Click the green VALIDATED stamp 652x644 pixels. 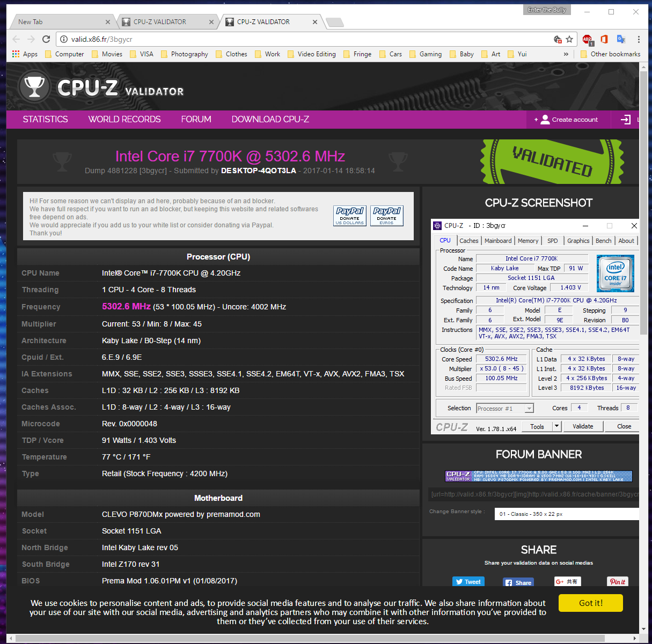552,162
